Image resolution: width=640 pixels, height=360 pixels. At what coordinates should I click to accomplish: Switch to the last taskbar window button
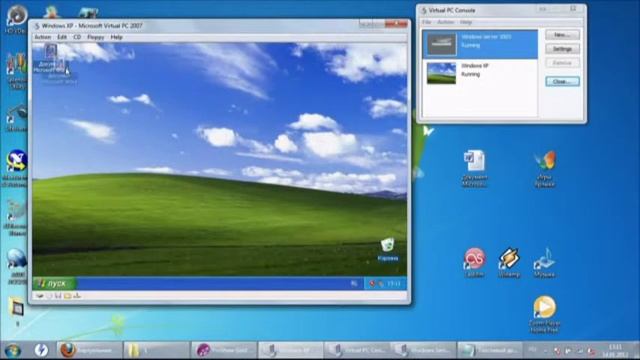490,350
